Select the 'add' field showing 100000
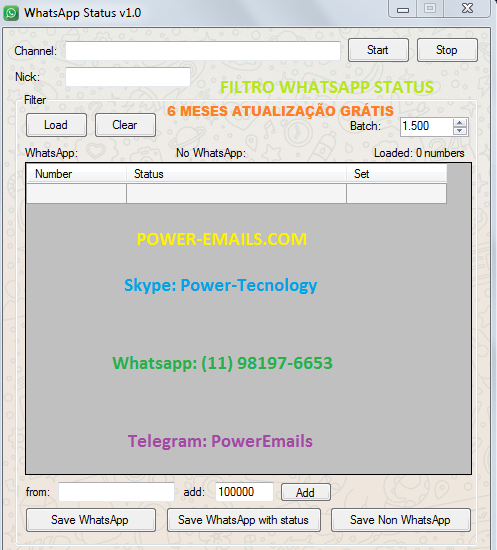 coord(244,492)
